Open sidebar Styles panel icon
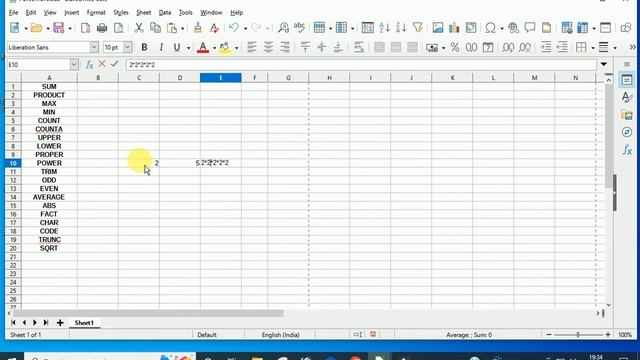Screen dimensions: 640x360 (x=627, y=98)
